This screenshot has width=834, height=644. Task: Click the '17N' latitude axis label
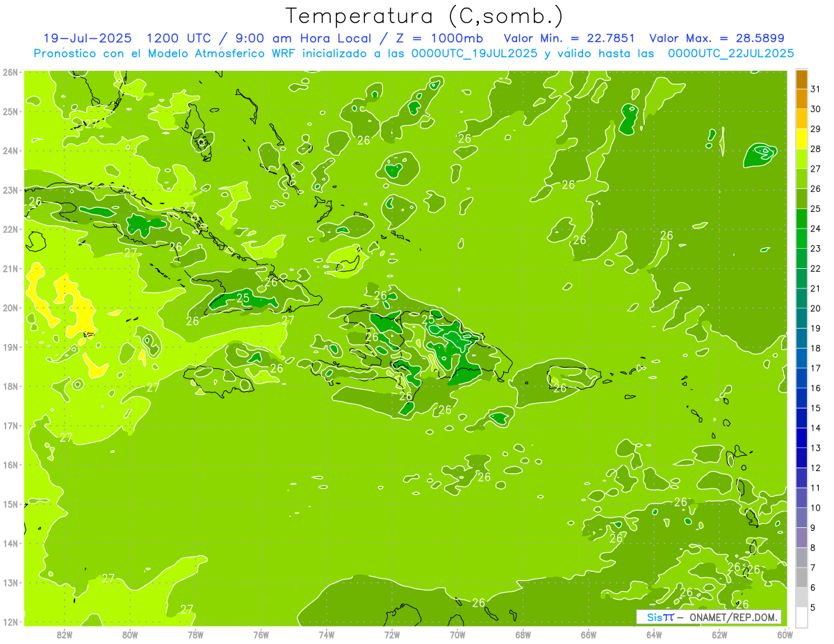coord(10,425)
